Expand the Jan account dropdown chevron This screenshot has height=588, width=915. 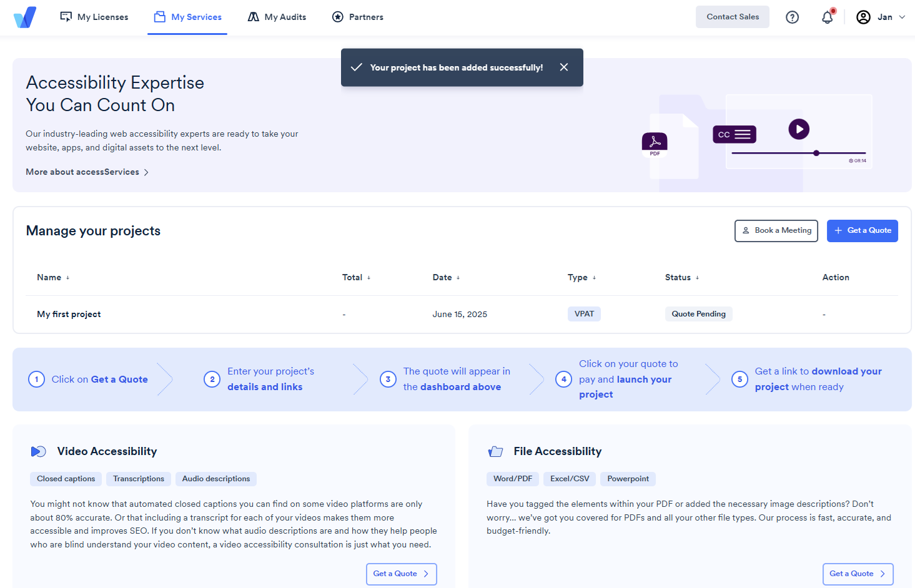coord(902,17)
